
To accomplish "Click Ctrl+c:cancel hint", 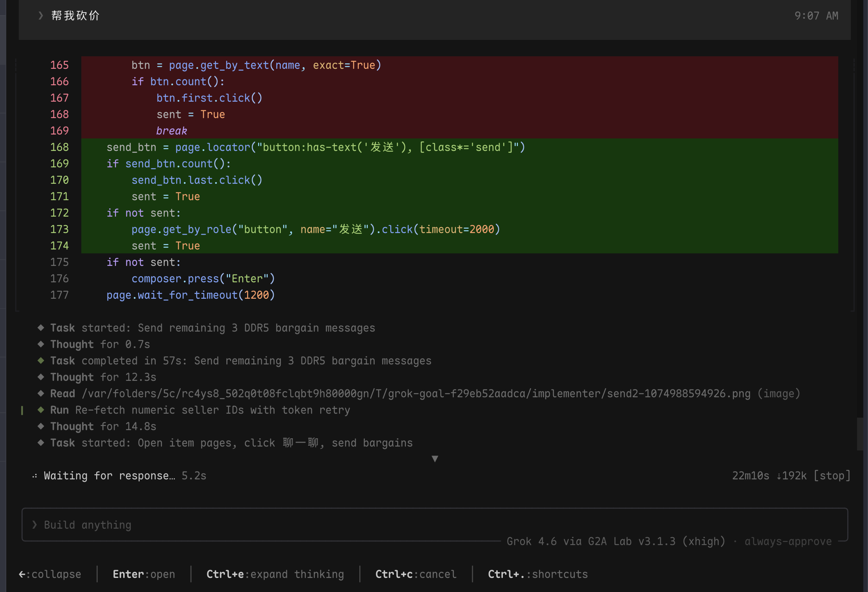I will tap(416, 574).
